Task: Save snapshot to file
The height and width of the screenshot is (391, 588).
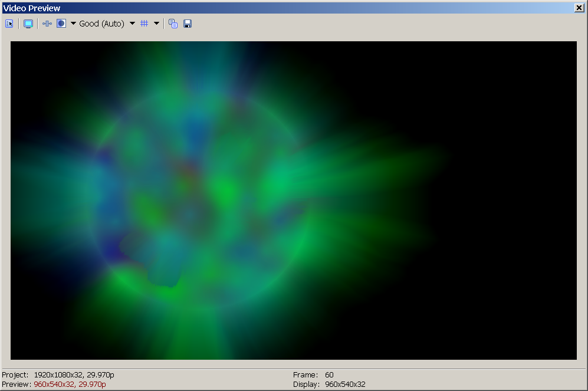Action: (x=188, y=24)
